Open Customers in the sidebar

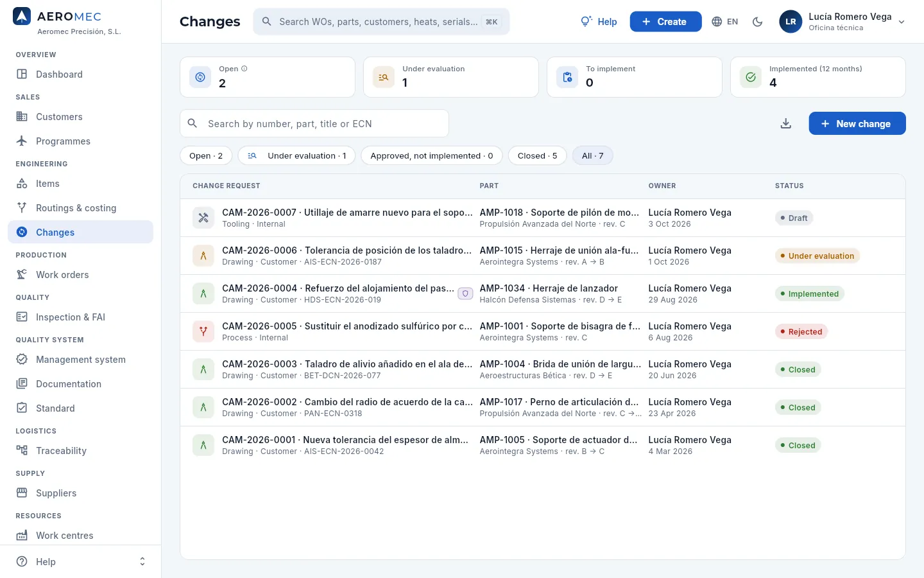(80, 117)
